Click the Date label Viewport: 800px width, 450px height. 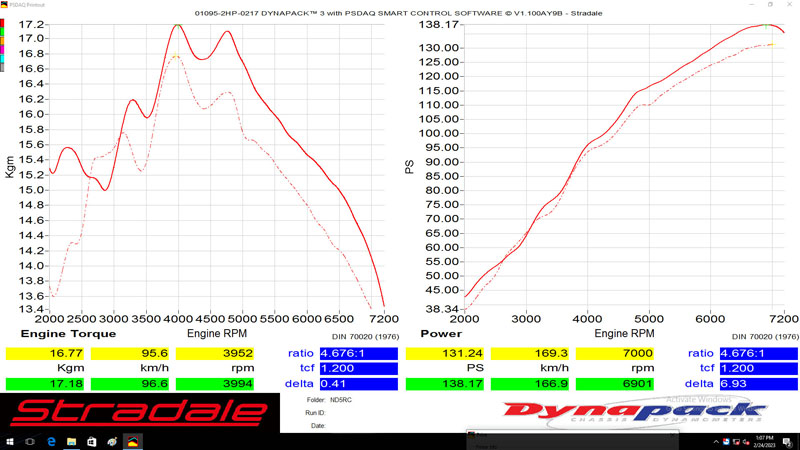pos(318,426)
